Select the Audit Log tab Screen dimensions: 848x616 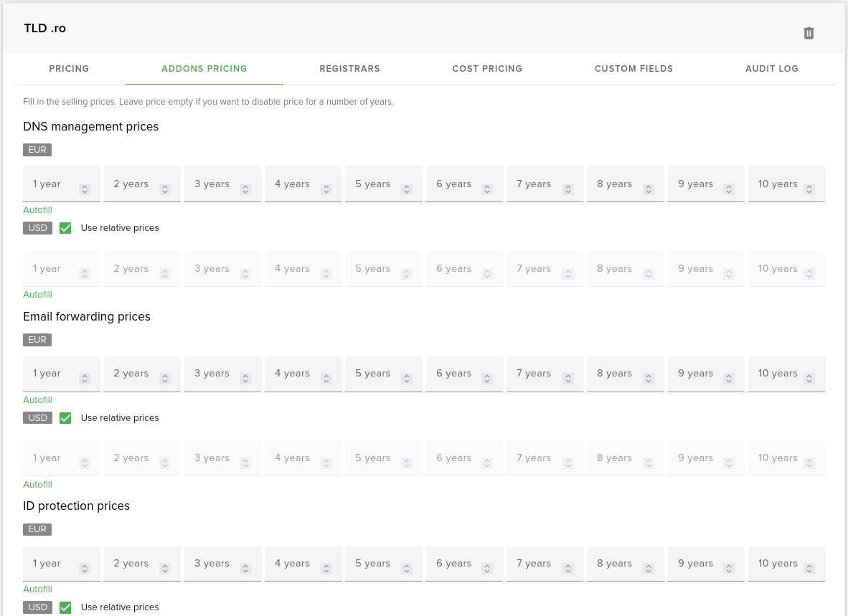click(772, 69)
